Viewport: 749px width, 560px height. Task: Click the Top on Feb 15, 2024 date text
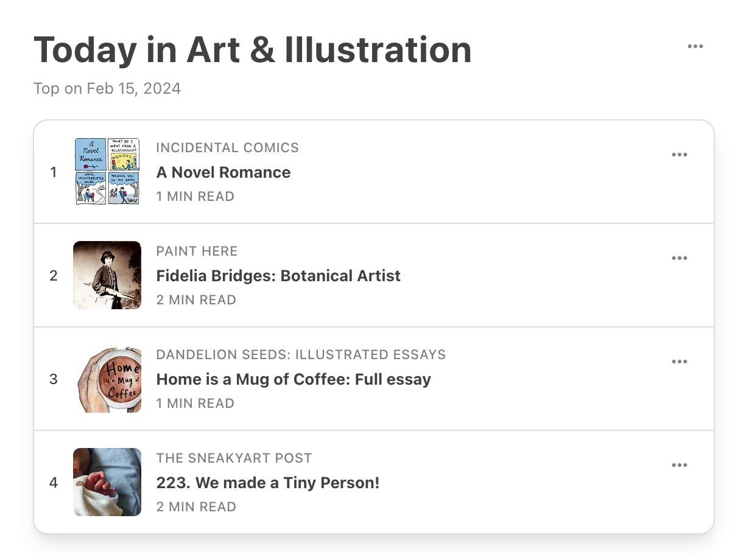coord(107,89)
